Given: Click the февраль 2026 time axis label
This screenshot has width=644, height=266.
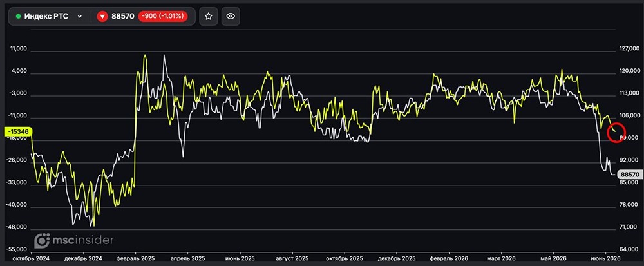Looking at the screenshot, I should point(448,259).
